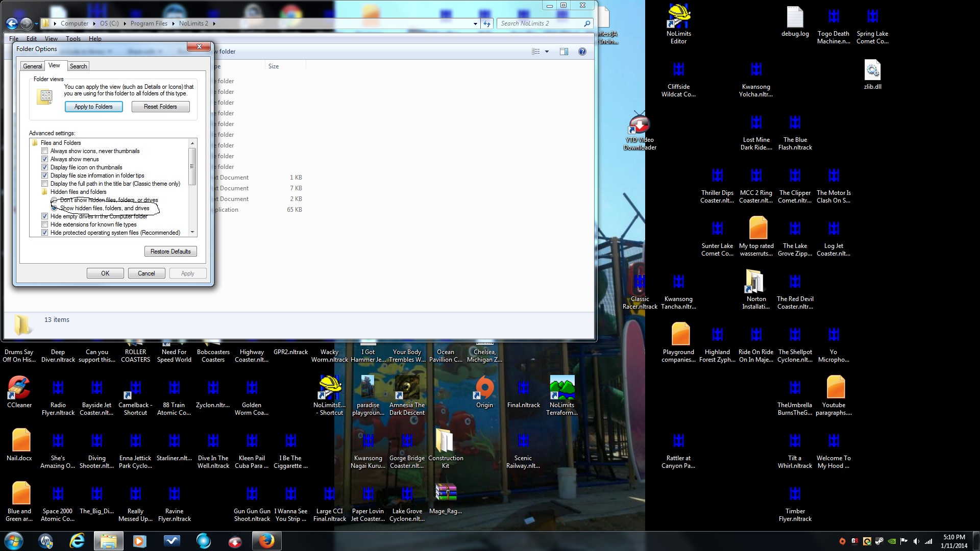The image size is (980, 551).
Task: Toggle the Explorer preview pane icon
Action: pos(563,52)
